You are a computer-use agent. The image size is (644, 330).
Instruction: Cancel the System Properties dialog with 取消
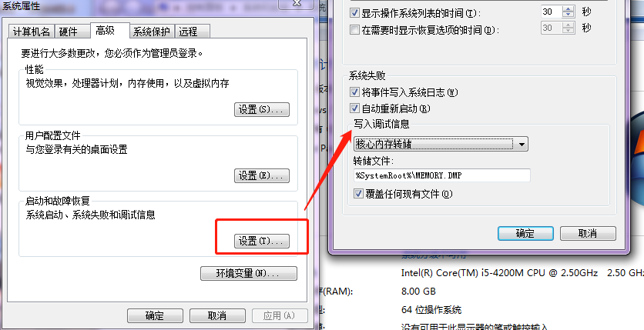[217, 315]
